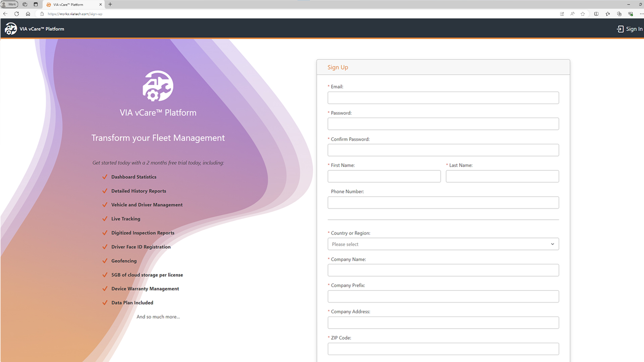The width and height of the screenshot is (644, 362).
Task: Open a new tab with the plus button
Action: [110, 4]
